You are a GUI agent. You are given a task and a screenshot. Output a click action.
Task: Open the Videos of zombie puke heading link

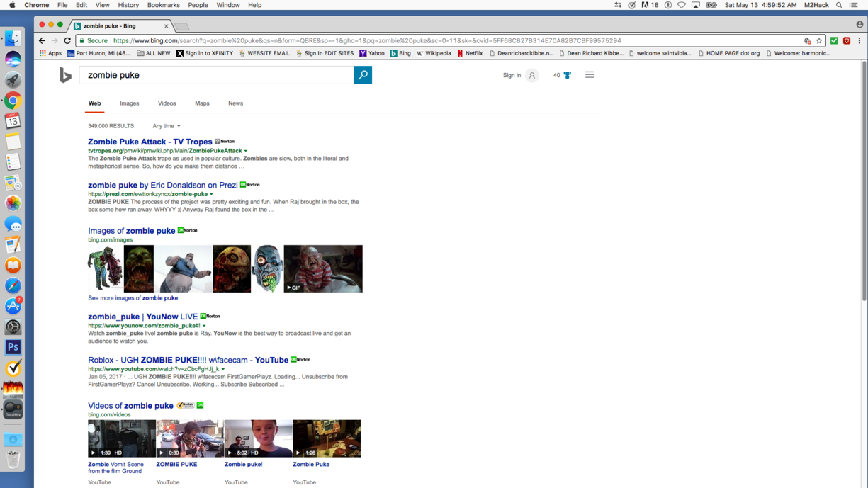click(x=130, y=406)
